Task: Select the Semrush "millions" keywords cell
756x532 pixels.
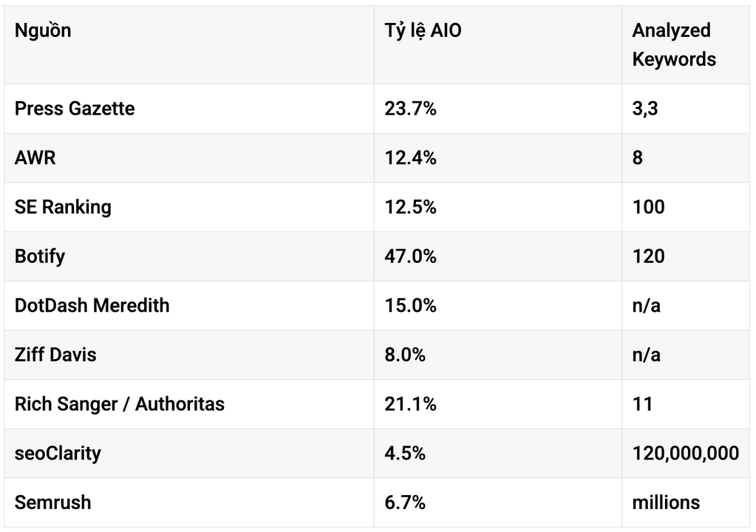Action: tap(666, 502)
